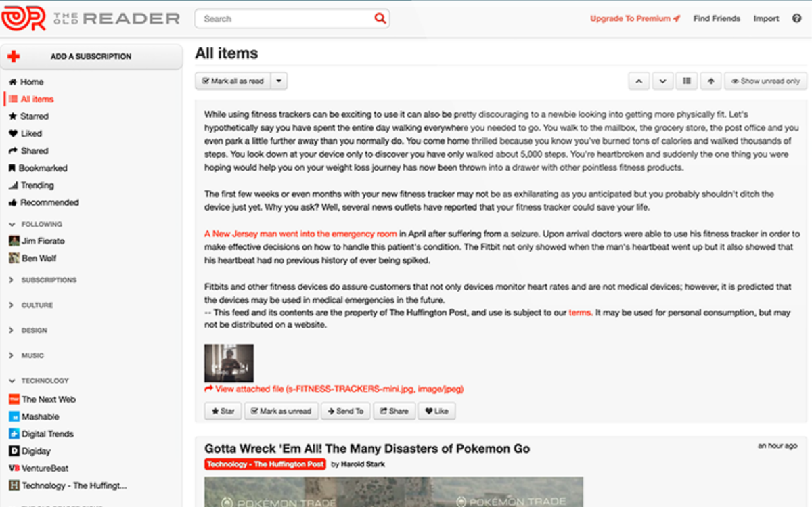This screenshot has width=812, height=507.
Task: Click the Upgrade To Premium link
Action: pyautogui.click(x=635, y=18)
